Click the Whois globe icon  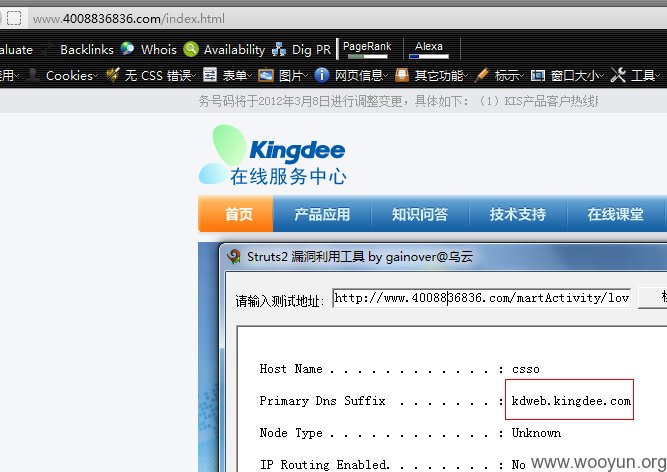pos(127,49)
